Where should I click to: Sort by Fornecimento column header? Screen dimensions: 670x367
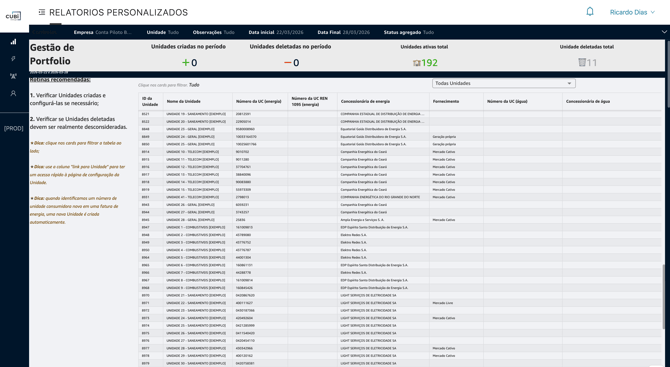456,102
